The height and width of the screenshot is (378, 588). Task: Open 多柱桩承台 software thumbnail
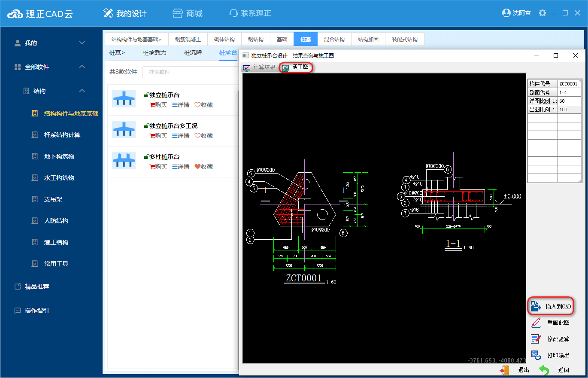124,161
